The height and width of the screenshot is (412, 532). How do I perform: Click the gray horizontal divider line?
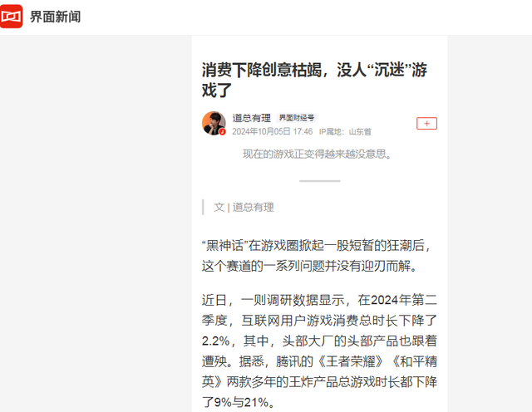pyautogui.click(x=319, y=181)
